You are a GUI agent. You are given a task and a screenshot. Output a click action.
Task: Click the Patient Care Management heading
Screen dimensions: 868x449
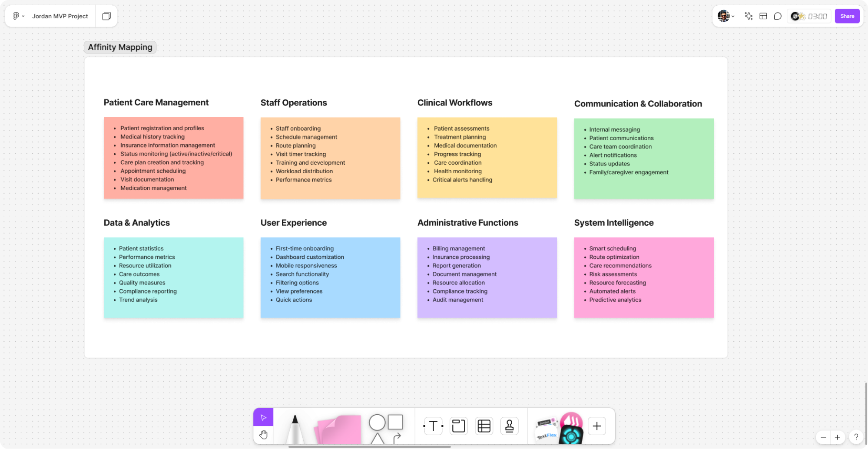click(156, 102)
